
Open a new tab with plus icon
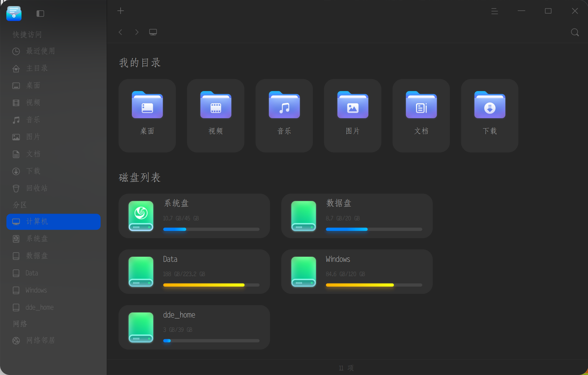[x=121, y=11]
